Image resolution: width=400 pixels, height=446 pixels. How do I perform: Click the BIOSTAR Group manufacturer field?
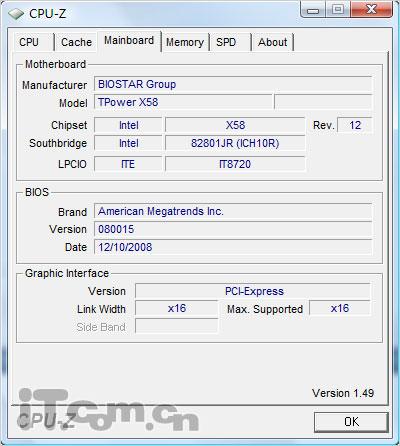click(x=233, y=84)
